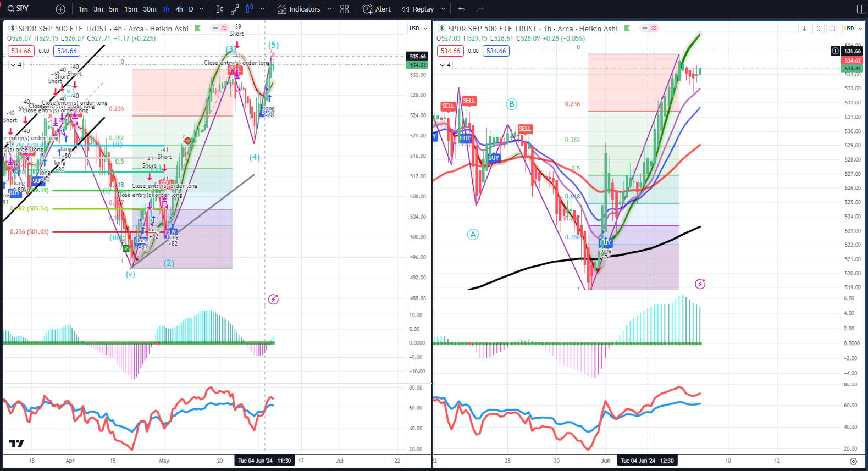The height and width of the screenshot is (471, 868).
Task: Toggle the pink approximate-sign pill on 1h chart
Action: (x=654, y=28)
